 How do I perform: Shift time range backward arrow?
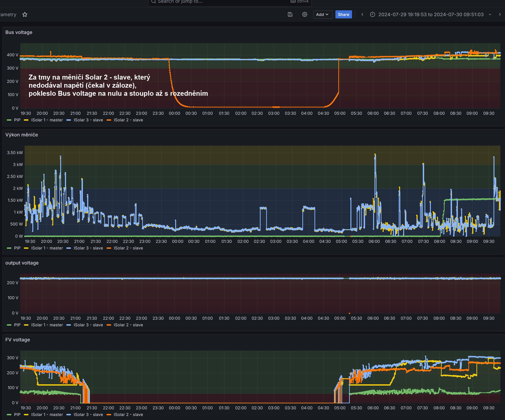[x=362, y=15]
